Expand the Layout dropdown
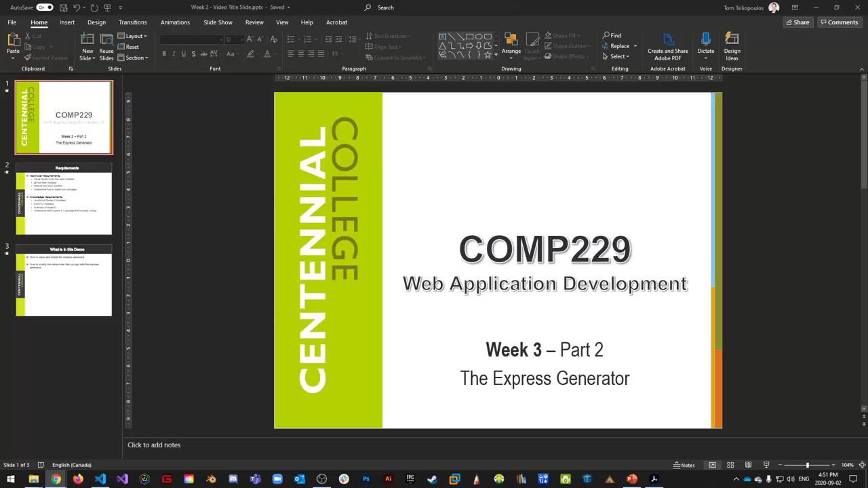Viewport: 868px width, 488px height. coord(134,36)
